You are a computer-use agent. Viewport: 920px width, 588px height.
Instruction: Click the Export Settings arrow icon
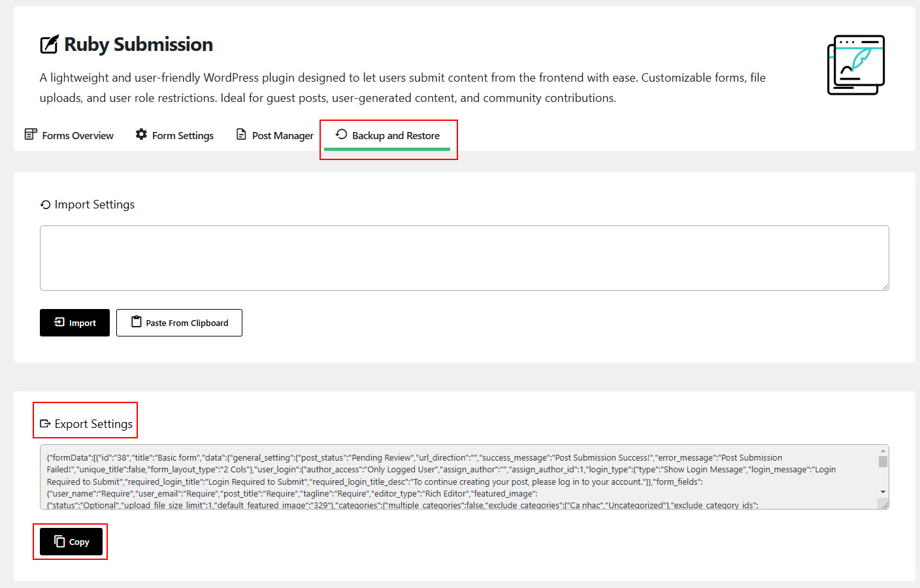coord(45,424)
